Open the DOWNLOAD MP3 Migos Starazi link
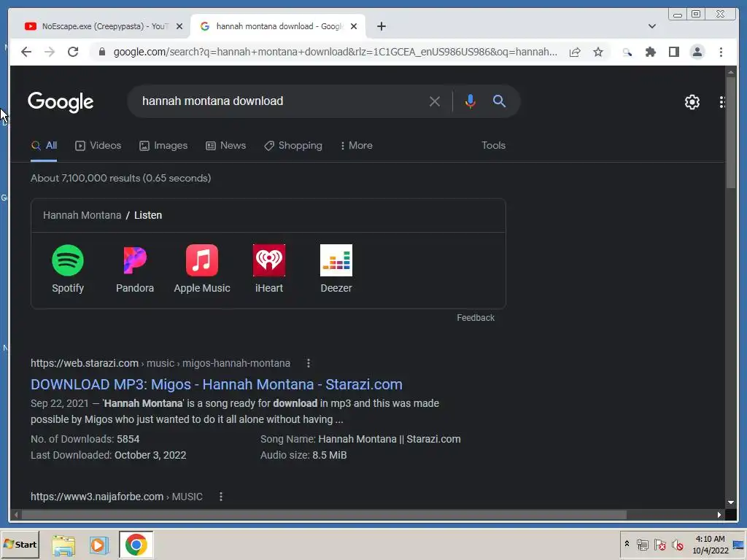Viewport: 747px width, 560px height. [216, 385]
